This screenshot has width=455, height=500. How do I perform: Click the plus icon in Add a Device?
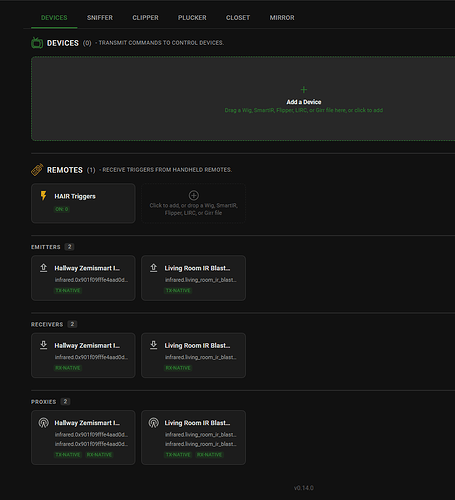304,90
